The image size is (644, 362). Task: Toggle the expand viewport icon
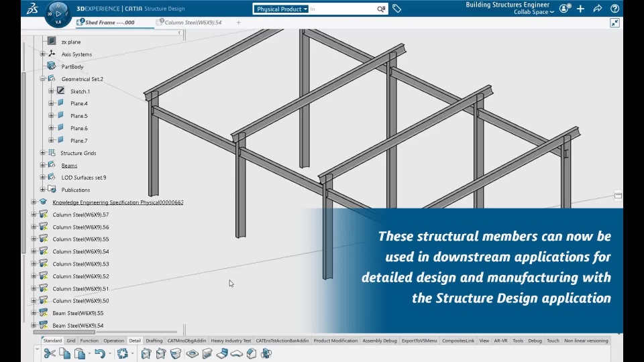[x=614, y=23]
